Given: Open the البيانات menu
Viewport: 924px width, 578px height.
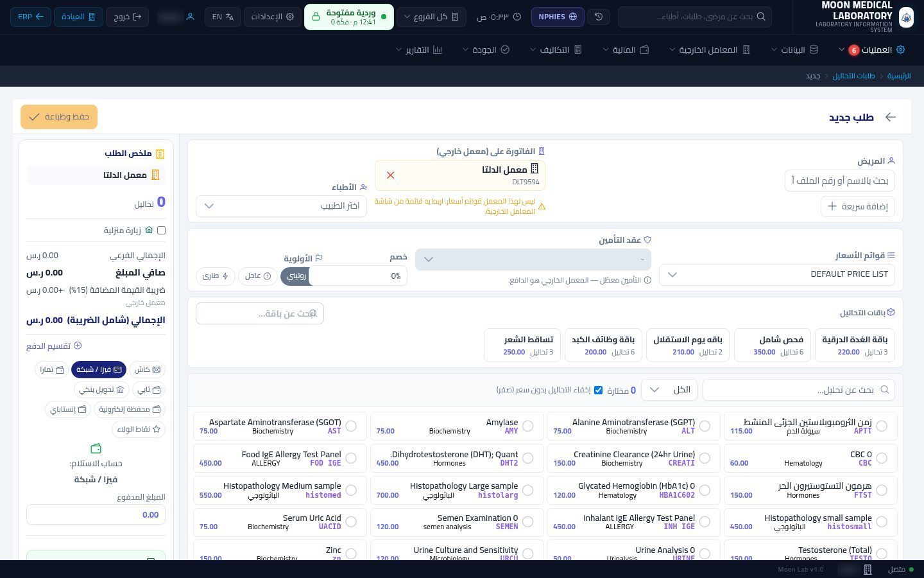Looking at the screenshot, I should click(794, 49).
